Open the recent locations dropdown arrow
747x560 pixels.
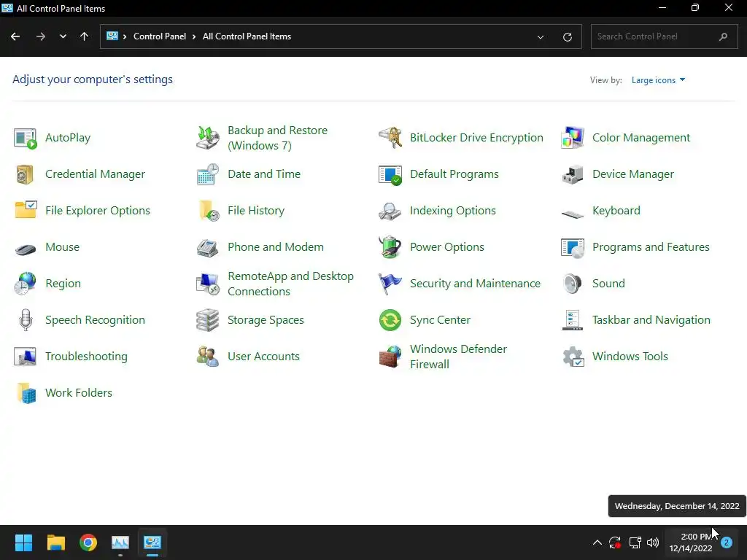(63, 36)
